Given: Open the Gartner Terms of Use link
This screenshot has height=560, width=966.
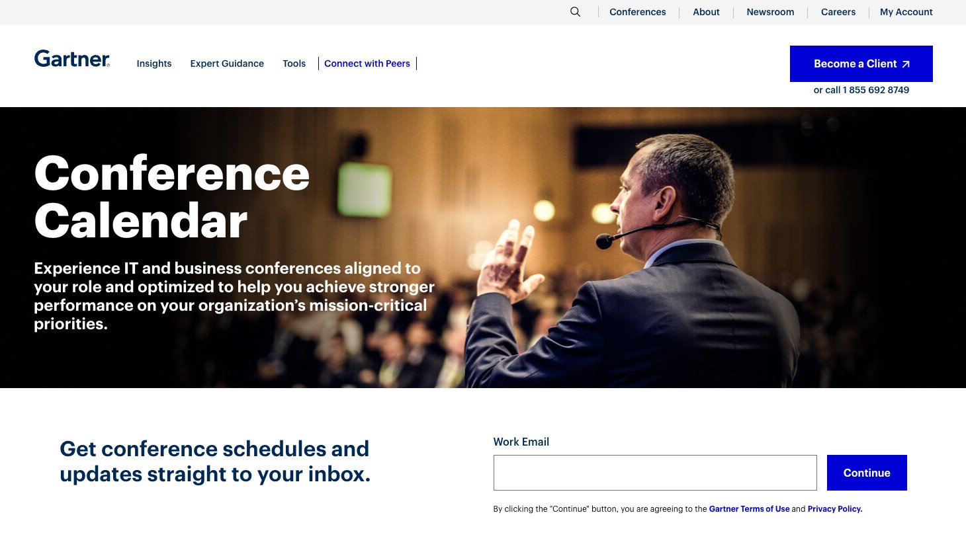Looking at the screenshot, I should 749,509.
